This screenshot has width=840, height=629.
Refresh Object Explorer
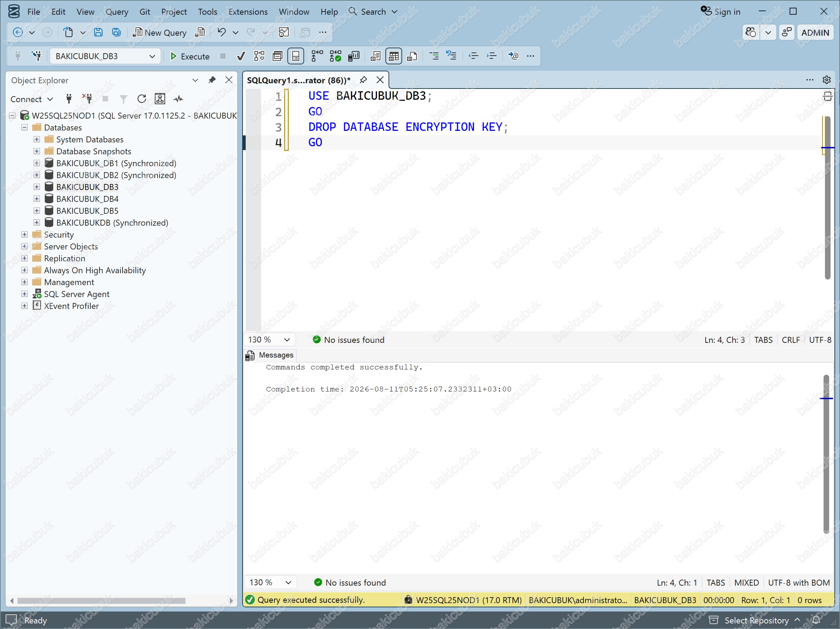pos(142,99)
